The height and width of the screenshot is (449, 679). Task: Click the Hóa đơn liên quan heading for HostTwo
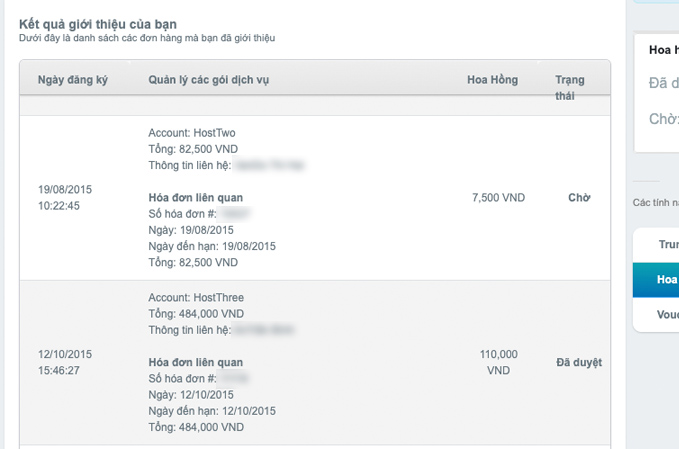point(196,198)
